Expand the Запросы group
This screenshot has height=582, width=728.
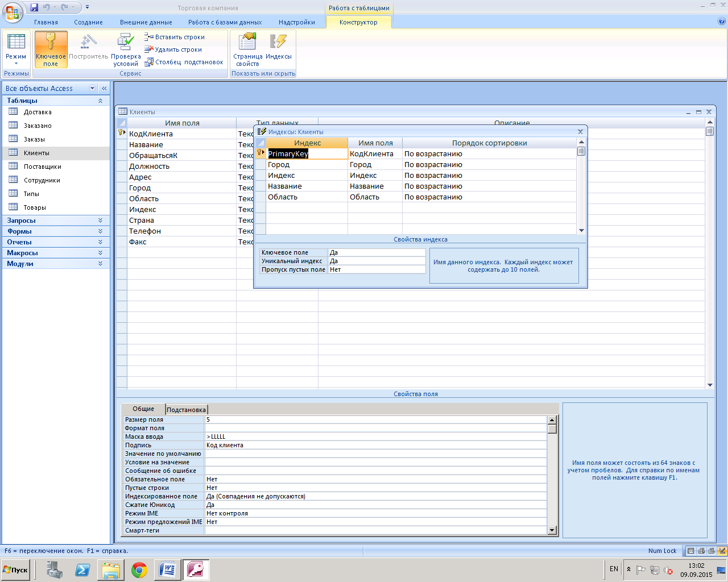coord(100,221)
